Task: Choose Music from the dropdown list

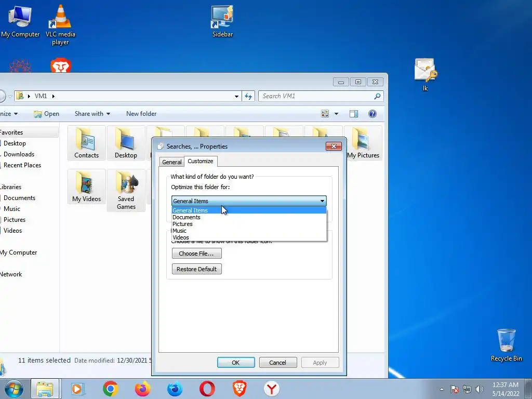Action: pos(249,231)
